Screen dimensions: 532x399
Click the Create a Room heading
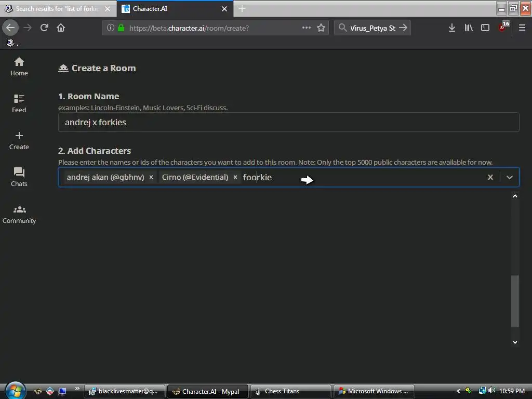(x=103, y=68)
